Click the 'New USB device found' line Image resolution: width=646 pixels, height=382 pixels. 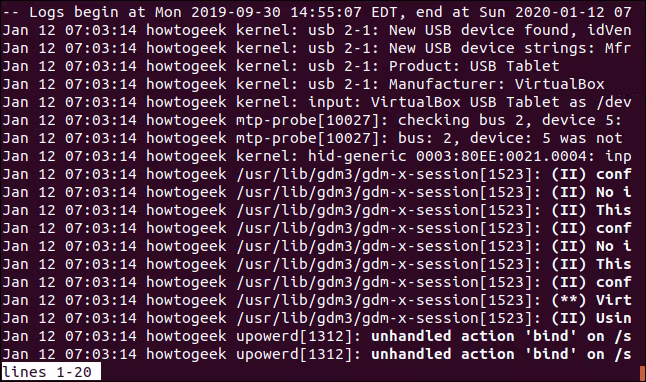pos(317,30)
